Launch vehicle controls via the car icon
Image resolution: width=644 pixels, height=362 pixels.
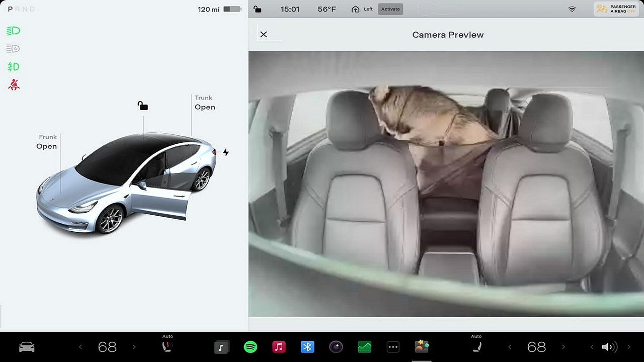[27, 346]
